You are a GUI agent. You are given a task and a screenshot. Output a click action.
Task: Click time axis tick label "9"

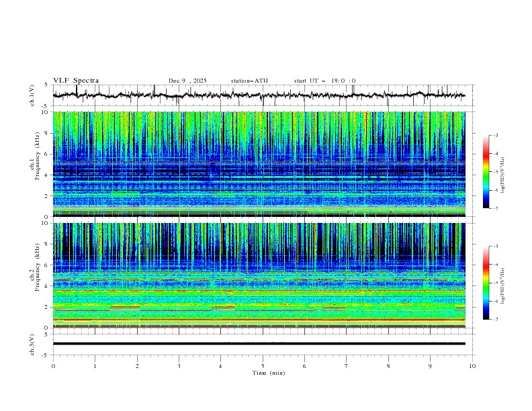pos(430,366)
